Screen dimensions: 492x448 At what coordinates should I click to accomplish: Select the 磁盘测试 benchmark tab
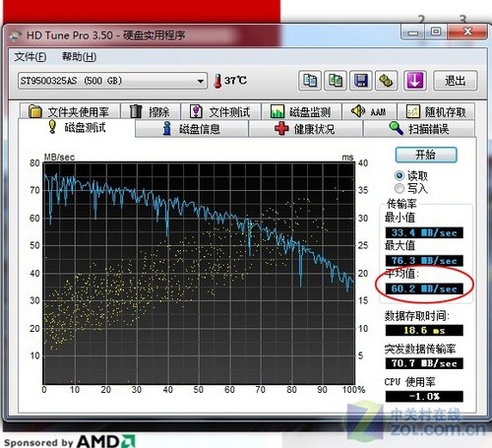(77, 127)
